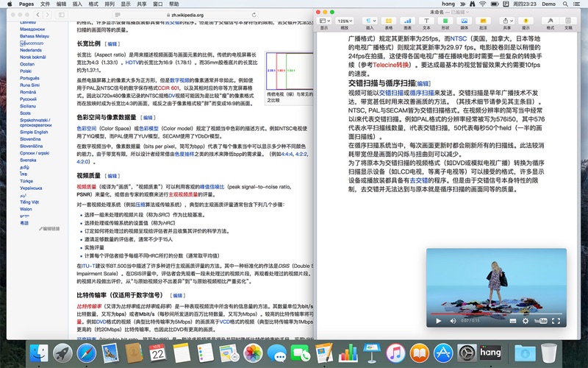This screenshot has height=368, width=588.
Task: Open the 媒体 media icon
Action: pos(464,21)
